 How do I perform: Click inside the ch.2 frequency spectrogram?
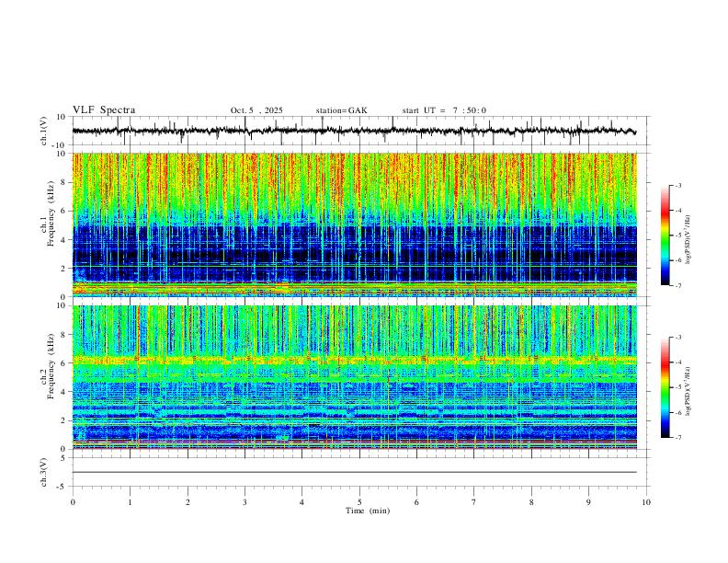pyautogui.click(x=354, y=377)
